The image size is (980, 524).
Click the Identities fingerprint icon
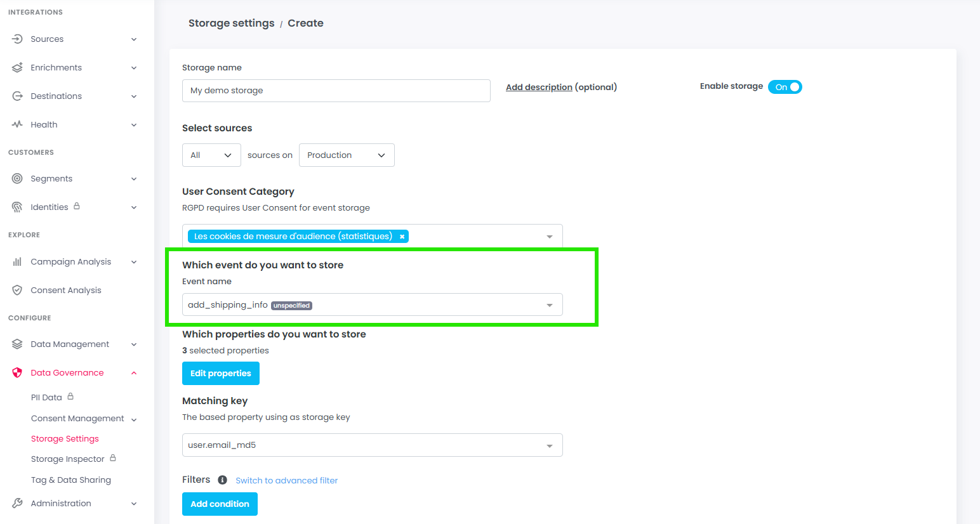point(17,207)
